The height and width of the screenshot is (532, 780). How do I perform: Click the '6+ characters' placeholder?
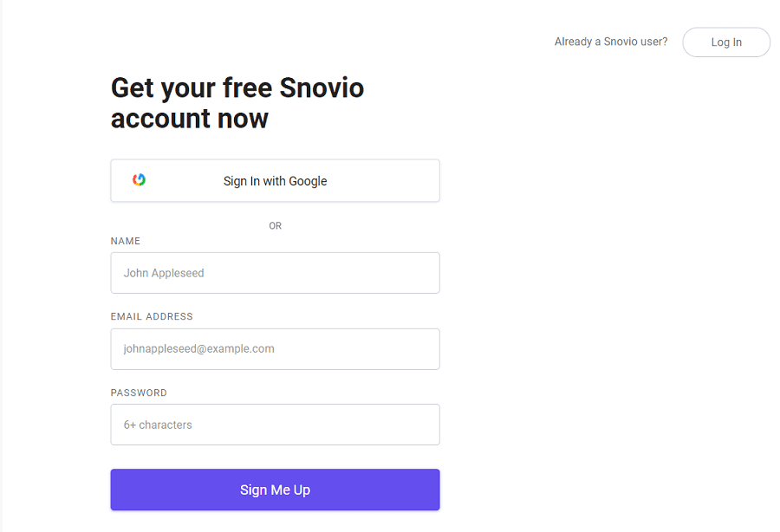(x=158, y=425)
